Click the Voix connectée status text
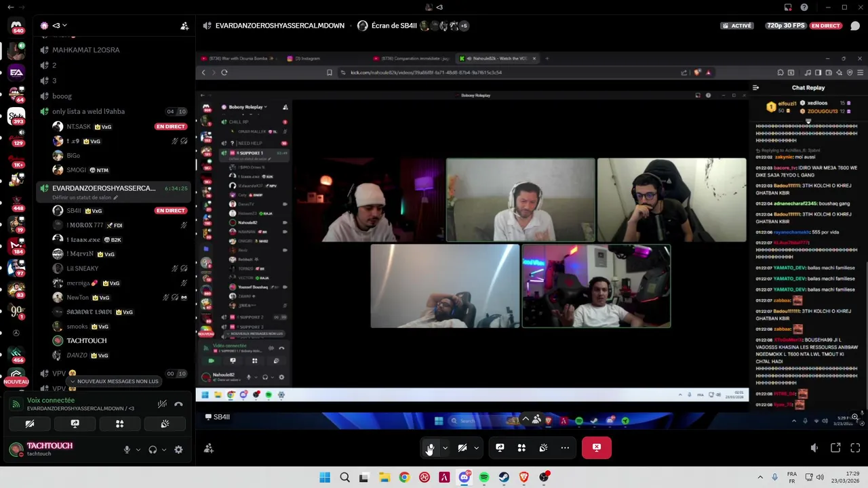Screen dimensions: 868x488 [51, 400]
